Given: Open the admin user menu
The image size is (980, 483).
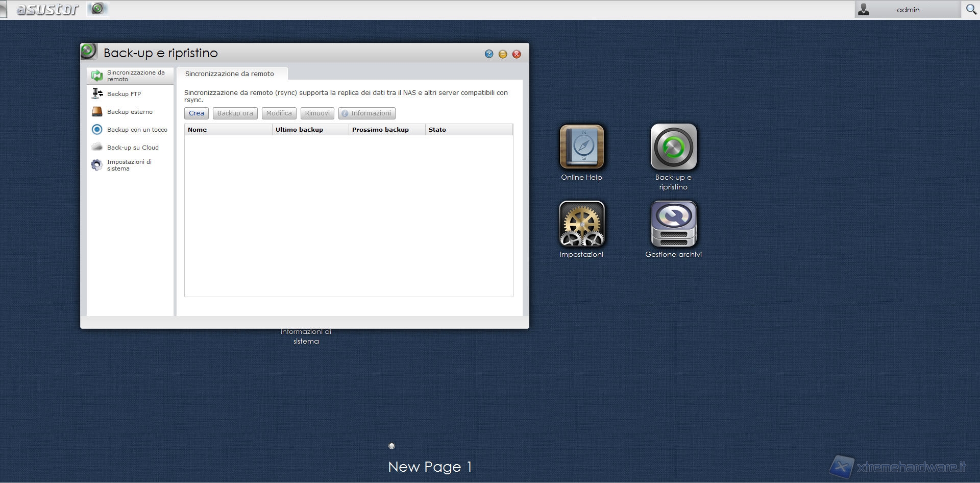Looking at the screenshot, I should (x=907, y=10).
